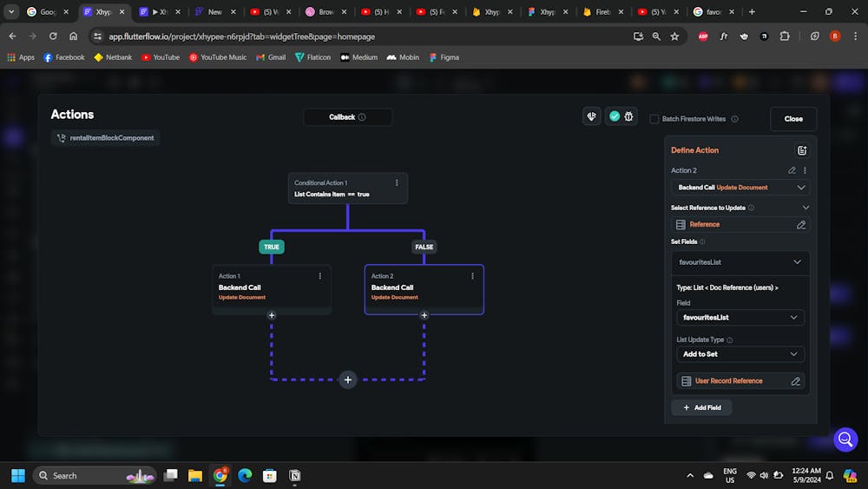Click the Add Field button
This screenshot has width=868, height=489.
pos(701,407)
